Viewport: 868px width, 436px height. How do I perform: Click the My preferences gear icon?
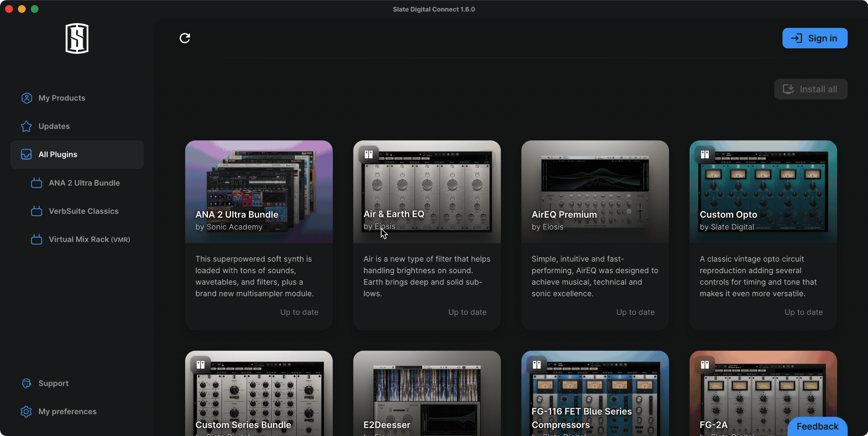tap(27, 412)
